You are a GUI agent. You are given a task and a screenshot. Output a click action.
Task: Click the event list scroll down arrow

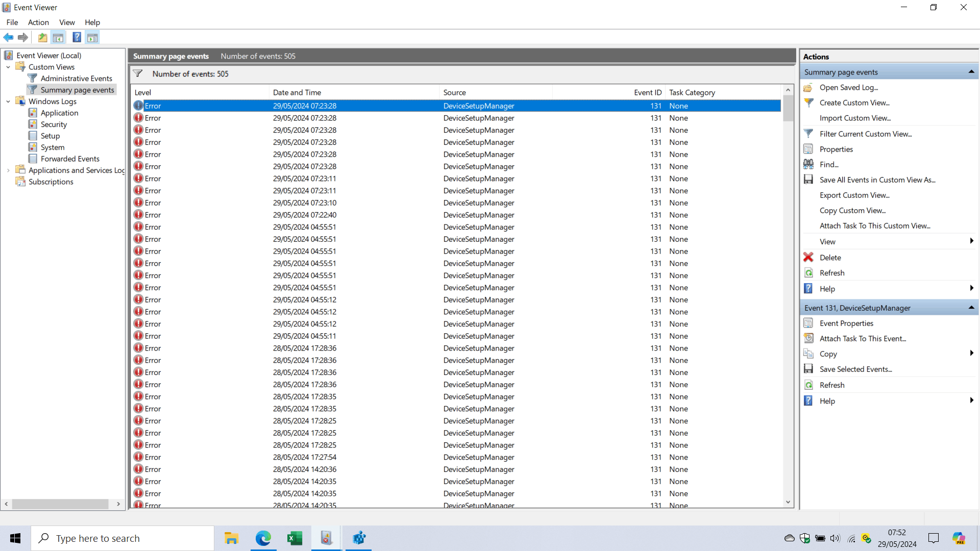tap(788, 502)
